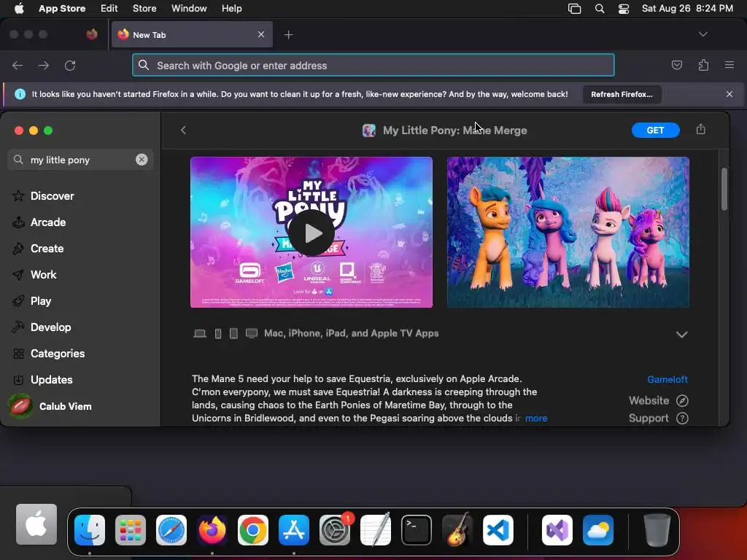Open Firefox hamburger menu
This screenshot has height=560, width=747.
[x=729, y=65]
